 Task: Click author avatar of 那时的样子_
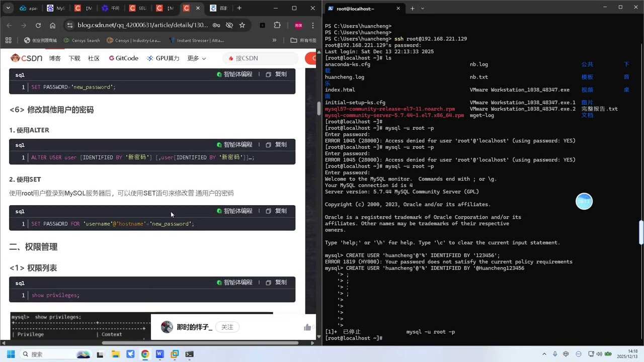click(167, 327)
